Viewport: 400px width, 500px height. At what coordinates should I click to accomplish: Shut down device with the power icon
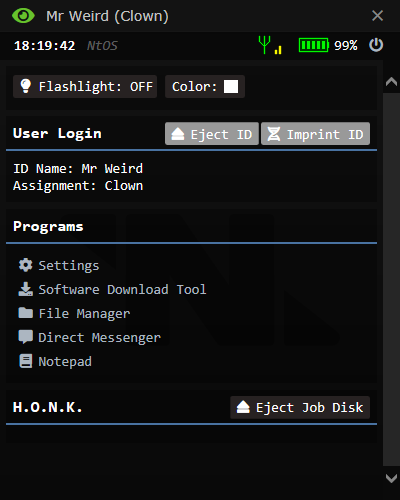click(x=376, y=45)
